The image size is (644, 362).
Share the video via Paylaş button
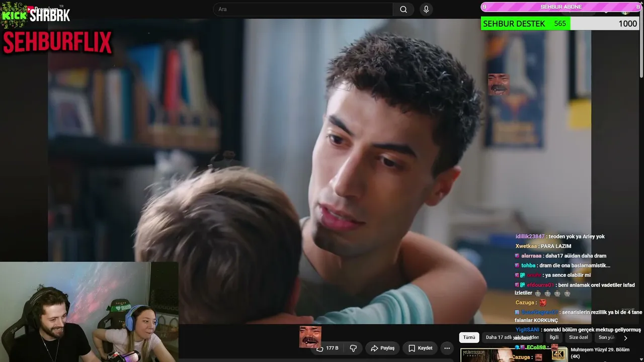(383, 348)
